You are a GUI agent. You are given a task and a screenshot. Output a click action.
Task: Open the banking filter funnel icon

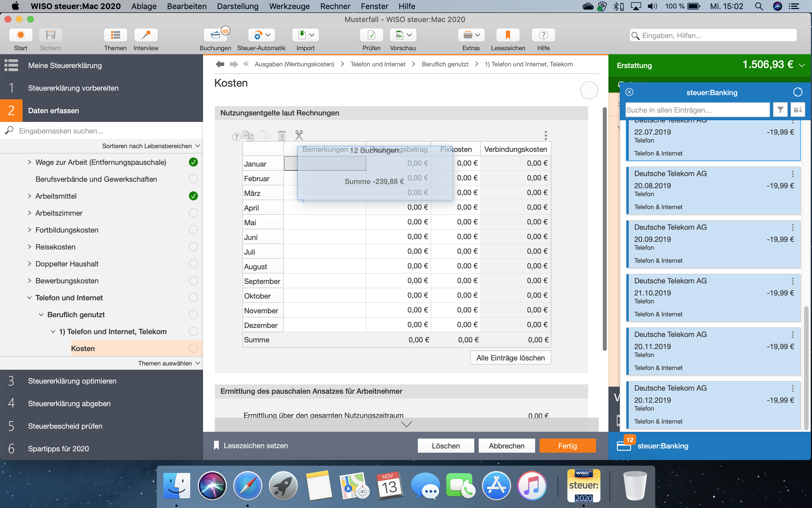[780, 110]
